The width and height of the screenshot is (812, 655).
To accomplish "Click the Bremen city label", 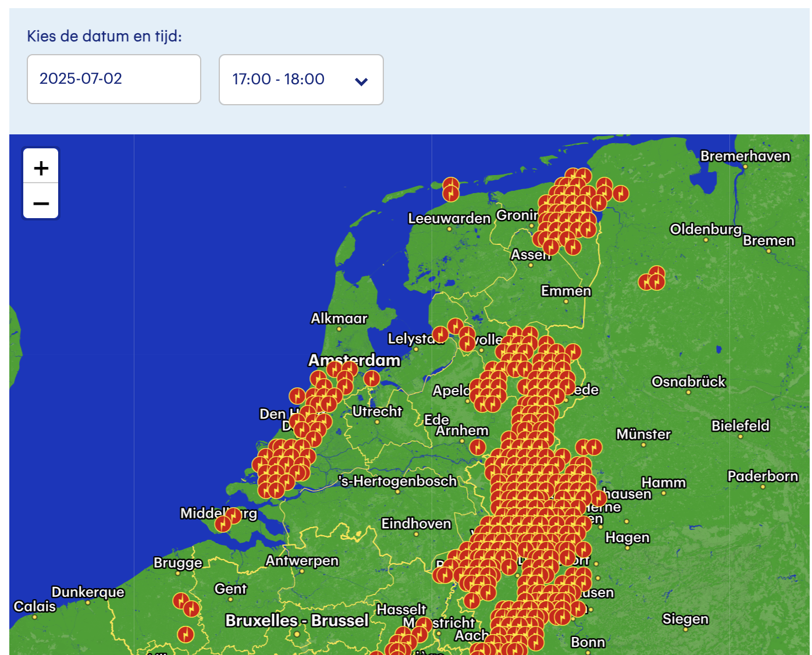I will pos(768,240).
